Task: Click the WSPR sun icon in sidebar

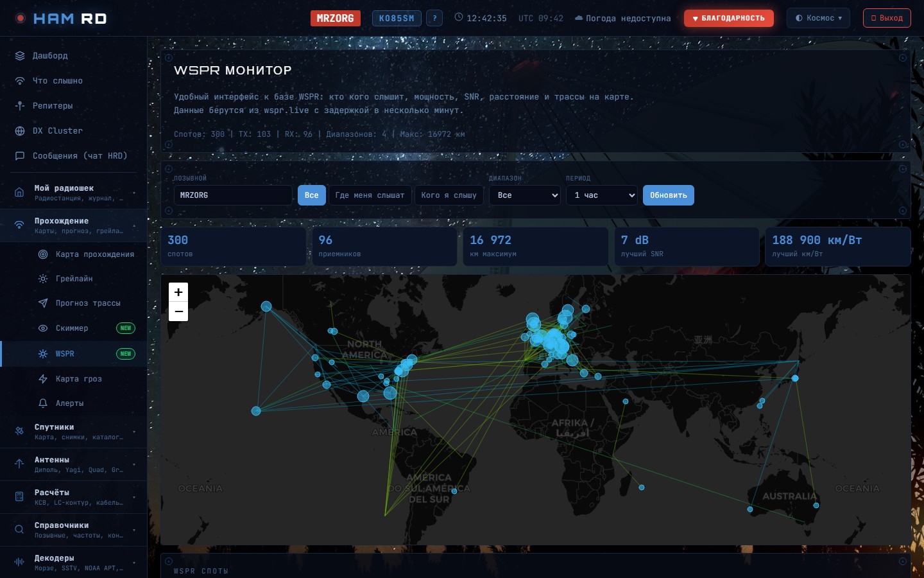Action: click(x=43, y=354)
